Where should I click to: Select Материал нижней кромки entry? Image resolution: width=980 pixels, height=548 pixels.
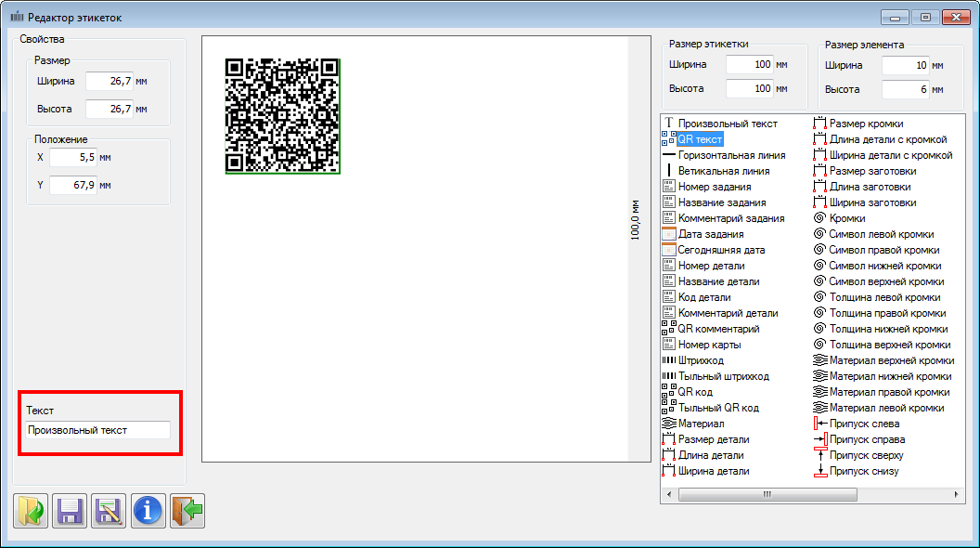click(x=891, y=376)
